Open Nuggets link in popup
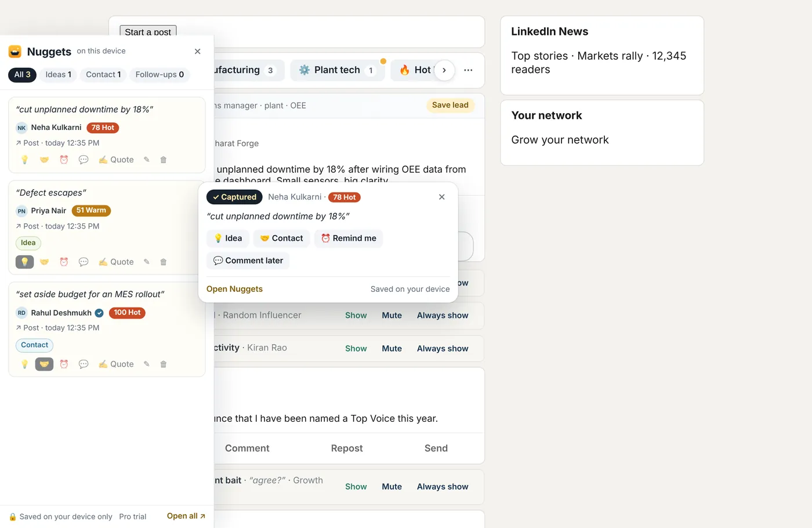The width and height of the screenshot is (812, 528). [x=234, y=289]
